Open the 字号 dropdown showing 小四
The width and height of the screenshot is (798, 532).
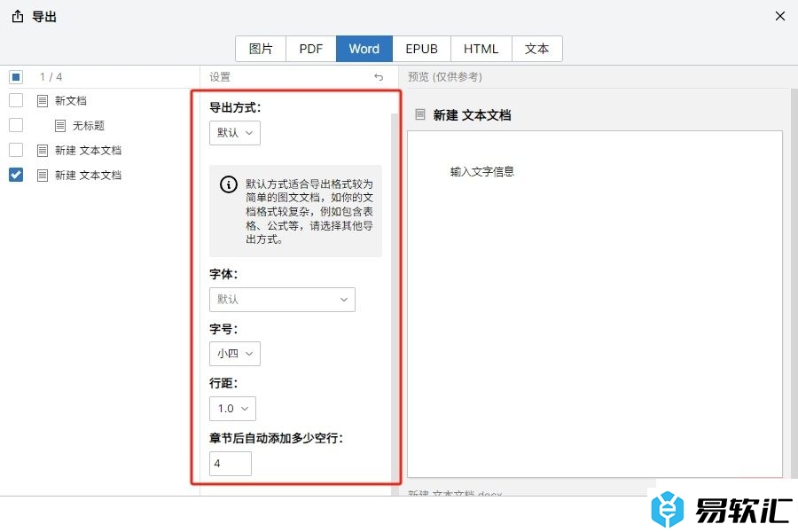(235, 353)
